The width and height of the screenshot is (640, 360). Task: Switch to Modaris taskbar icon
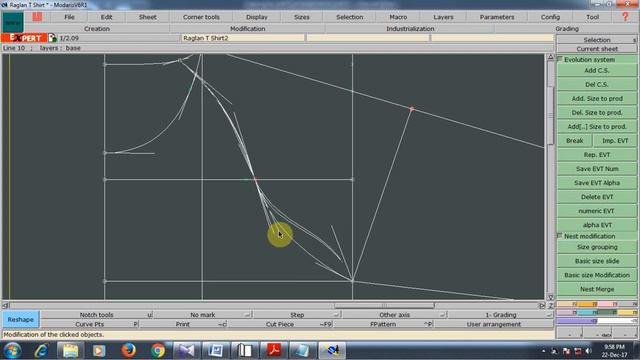coord(332,351)
